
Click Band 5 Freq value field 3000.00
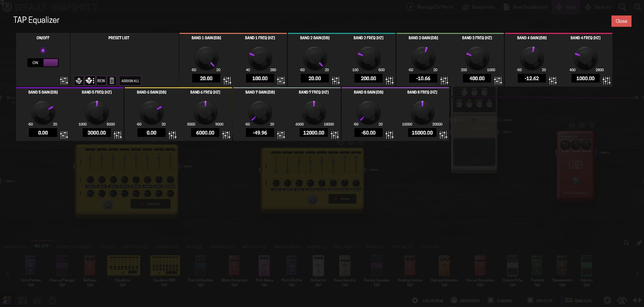click(x=97, y=133)
